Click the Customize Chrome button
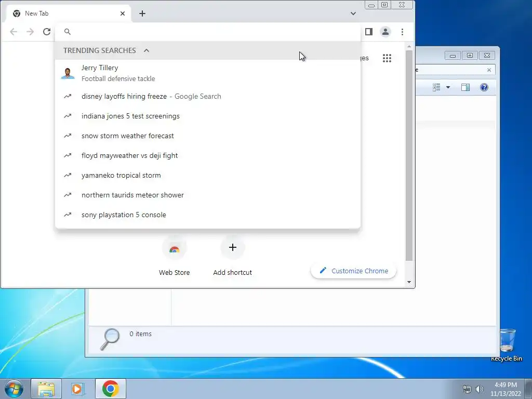Screen dimensions: 532x399 click(353, 271)
